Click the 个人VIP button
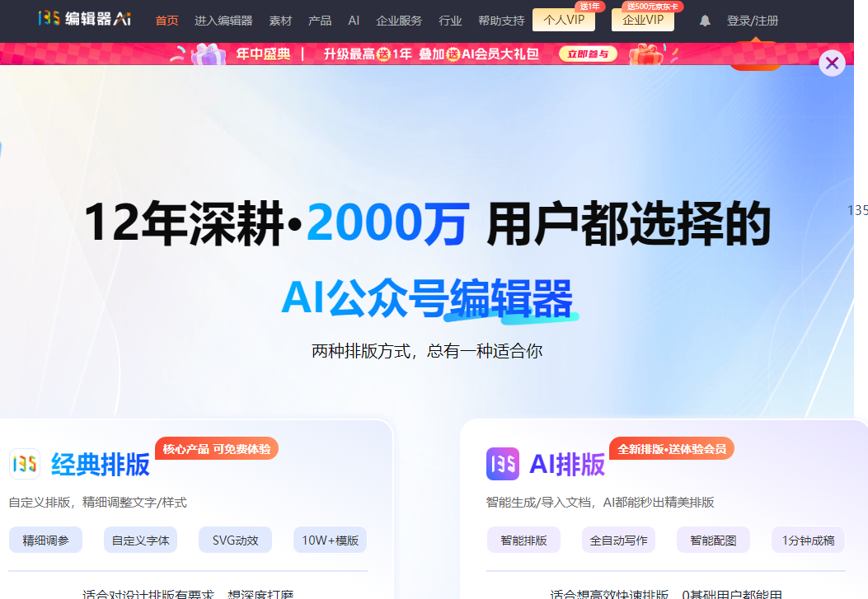868x599 pixels. pyautogui.click(x=564, y=20)
